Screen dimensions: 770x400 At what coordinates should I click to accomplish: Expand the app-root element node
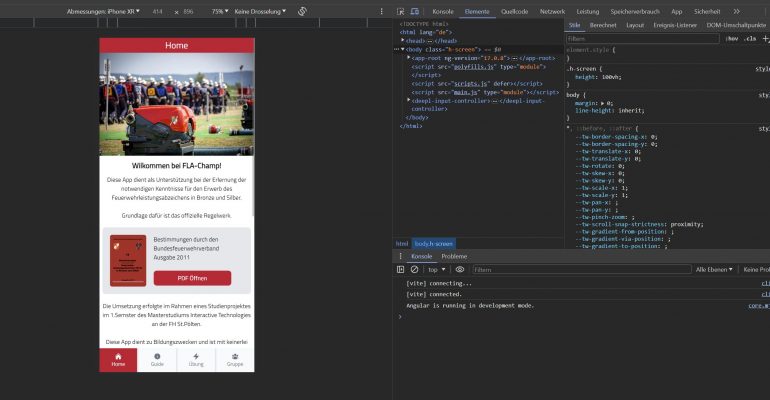pyautogui.click(x=409, y=58)
